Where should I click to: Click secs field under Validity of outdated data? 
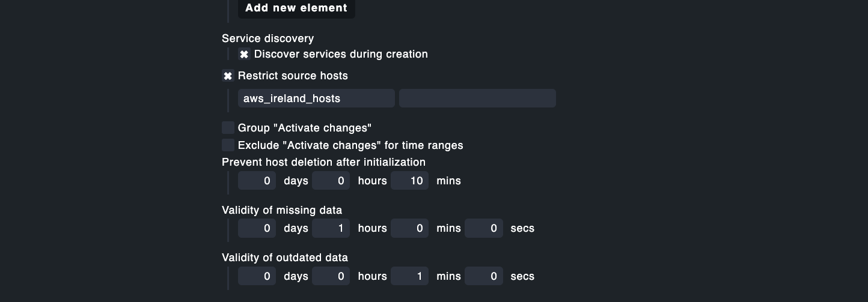pos(484,276)
